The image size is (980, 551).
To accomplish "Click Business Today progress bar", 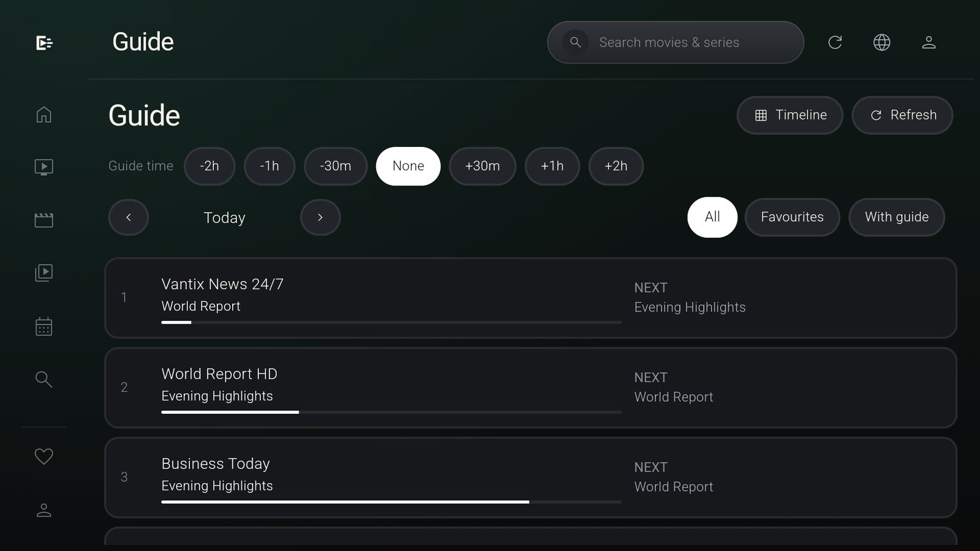I will (x=391, y=502).
